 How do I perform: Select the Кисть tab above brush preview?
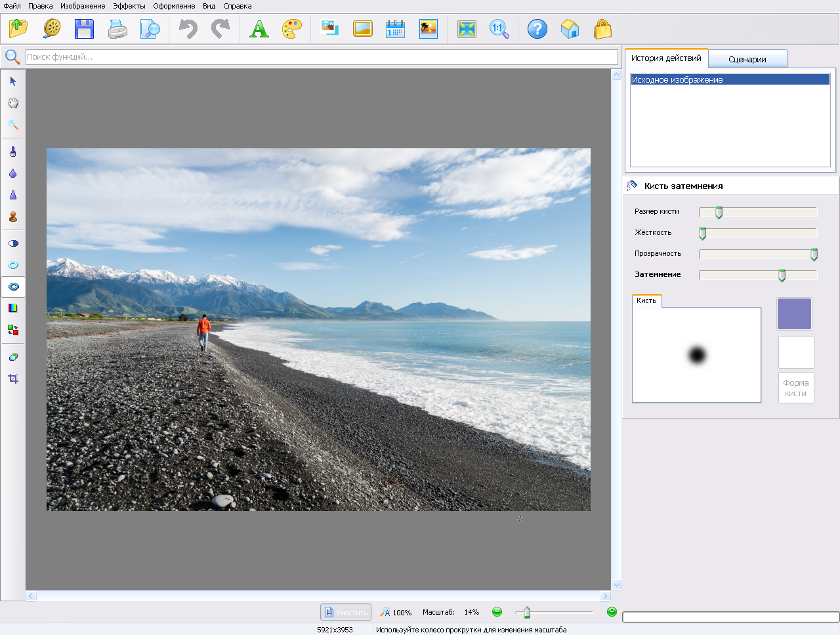646,300
